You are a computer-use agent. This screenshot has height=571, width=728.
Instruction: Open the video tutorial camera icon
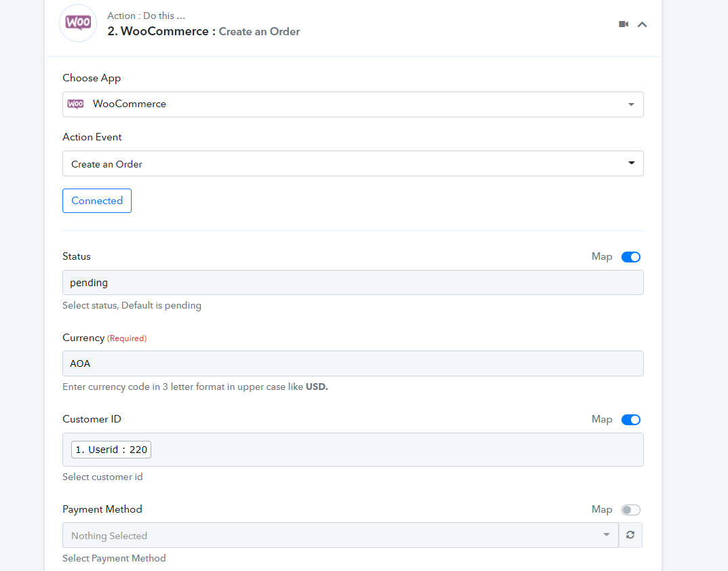(x=624, y=24)
